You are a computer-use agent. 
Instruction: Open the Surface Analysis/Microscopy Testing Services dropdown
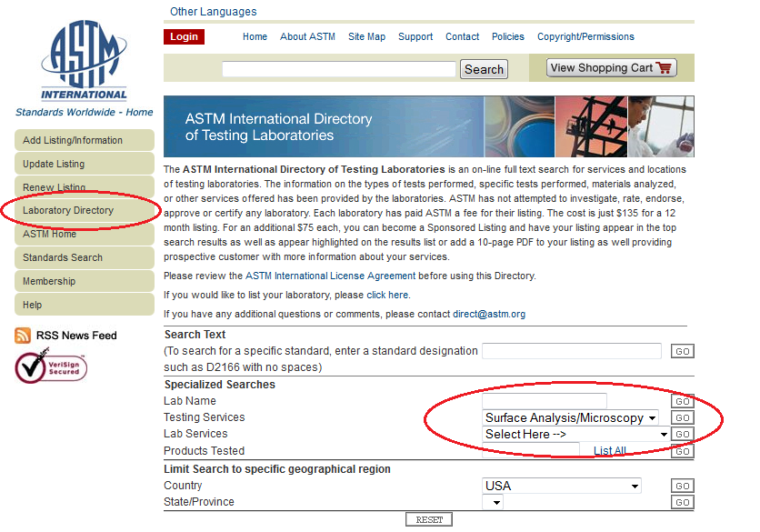[x=573, y=417]
